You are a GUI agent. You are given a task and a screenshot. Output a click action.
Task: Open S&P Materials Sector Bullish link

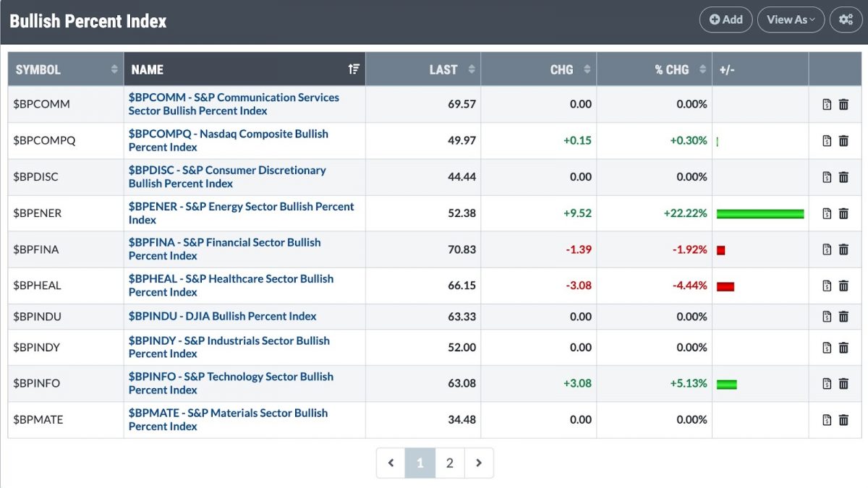[x=228, y=419]
